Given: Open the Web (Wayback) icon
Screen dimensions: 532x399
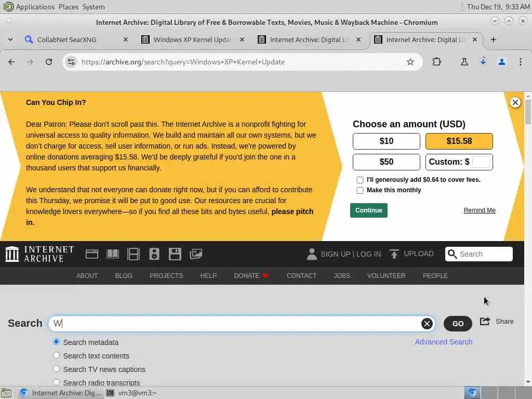Looking at the screenshot, I should coord(91,254).
